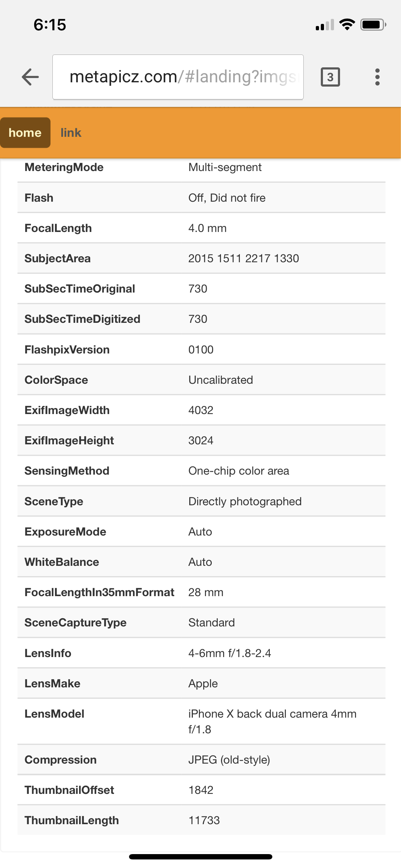The height and width of the screenshot is (868, 401).
Task: Open the link tab
Action: coord(71,133)
